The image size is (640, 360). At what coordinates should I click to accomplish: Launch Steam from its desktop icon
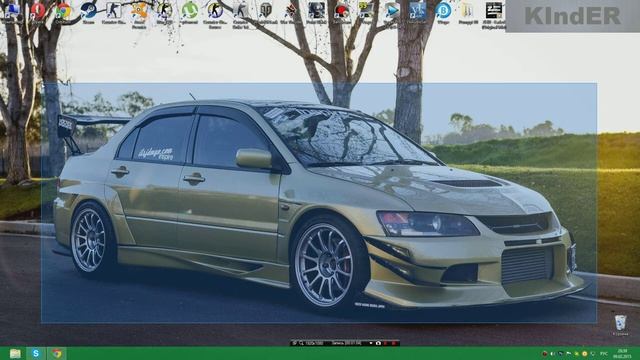coord(89,11)
